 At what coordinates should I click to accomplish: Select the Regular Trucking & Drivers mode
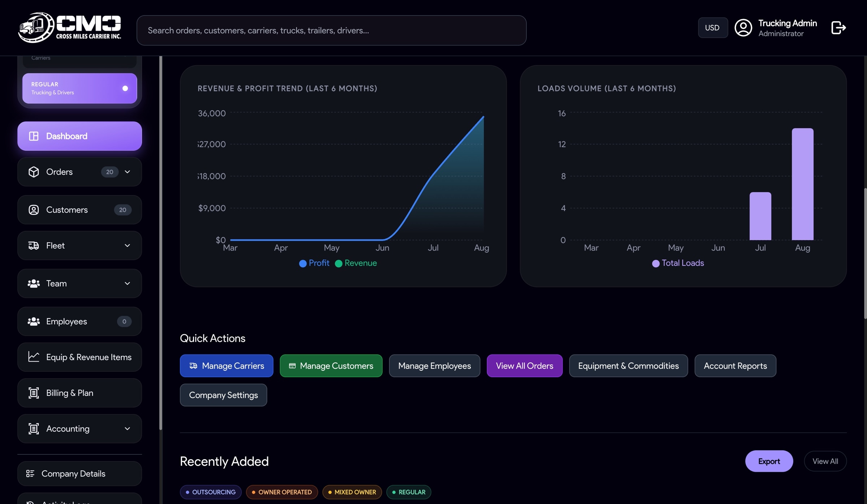(x=79, y=89)
